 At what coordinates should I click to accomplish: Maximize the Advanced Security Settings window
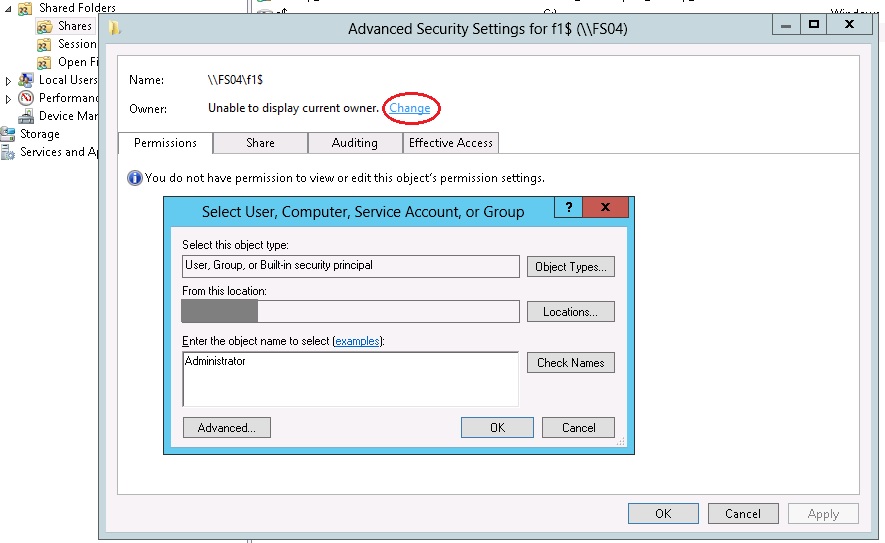pyautogui.click(x=814, y=24)
